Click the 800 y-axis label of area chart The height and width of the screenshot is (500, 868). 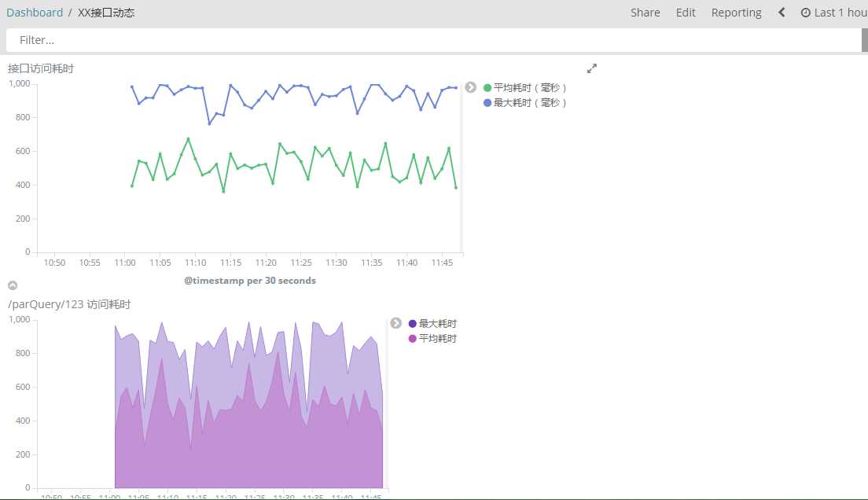23,353
